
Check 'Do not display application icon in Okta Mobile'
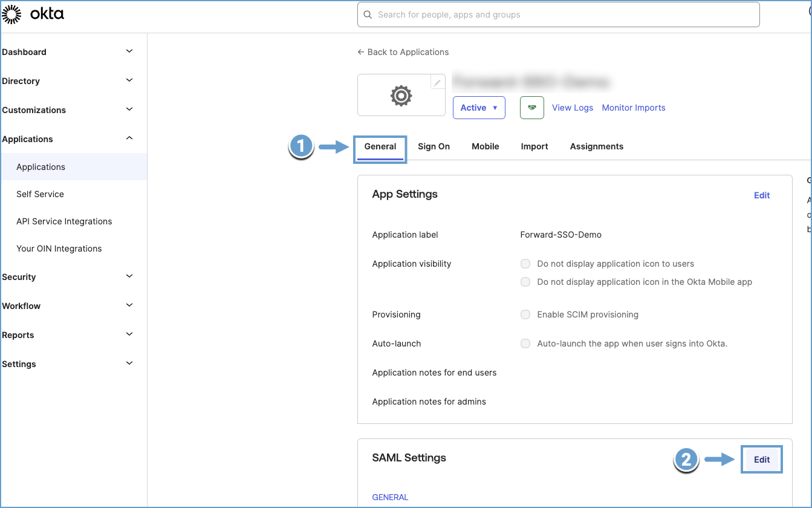(525, 281)
